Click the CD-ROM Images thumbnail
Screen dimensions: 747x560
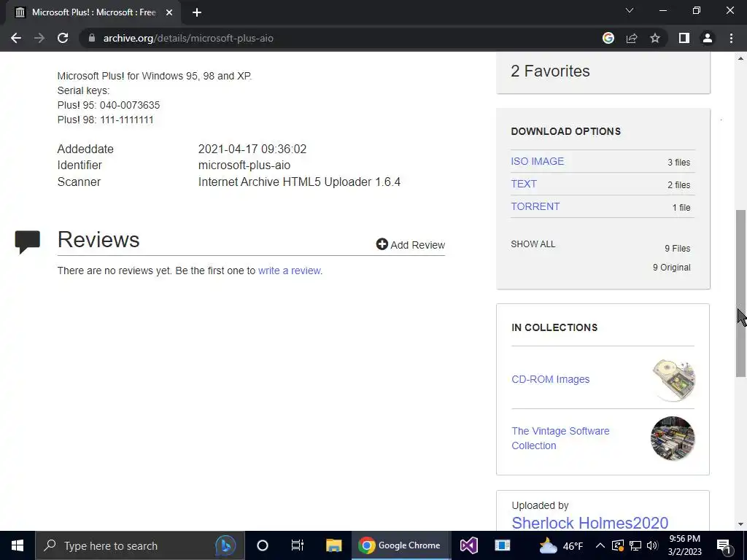pos(673,379)
